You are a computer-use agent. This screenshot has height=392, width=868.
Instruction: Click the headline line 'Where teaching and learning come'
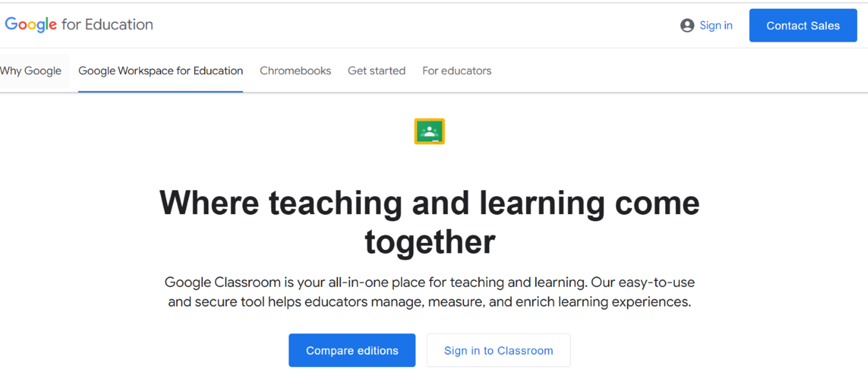429,203
